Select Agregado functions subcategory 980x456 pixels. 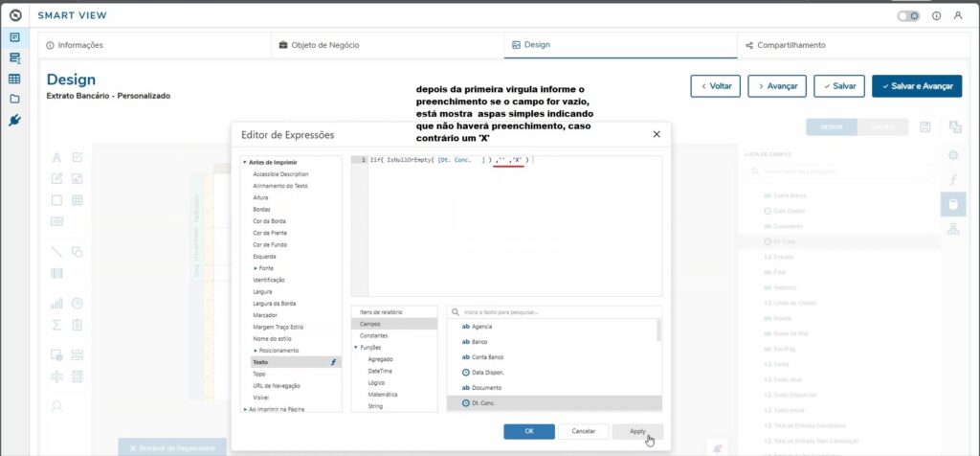(x=381, y=359)
